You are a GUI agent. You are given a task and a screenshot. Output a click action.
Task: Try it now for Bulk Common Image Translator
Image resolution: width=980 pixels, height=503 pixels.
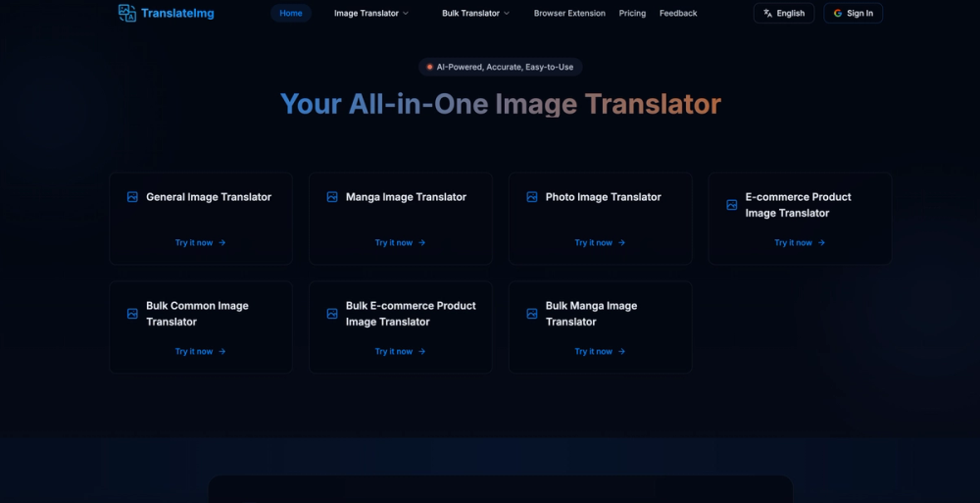(201, 352)
